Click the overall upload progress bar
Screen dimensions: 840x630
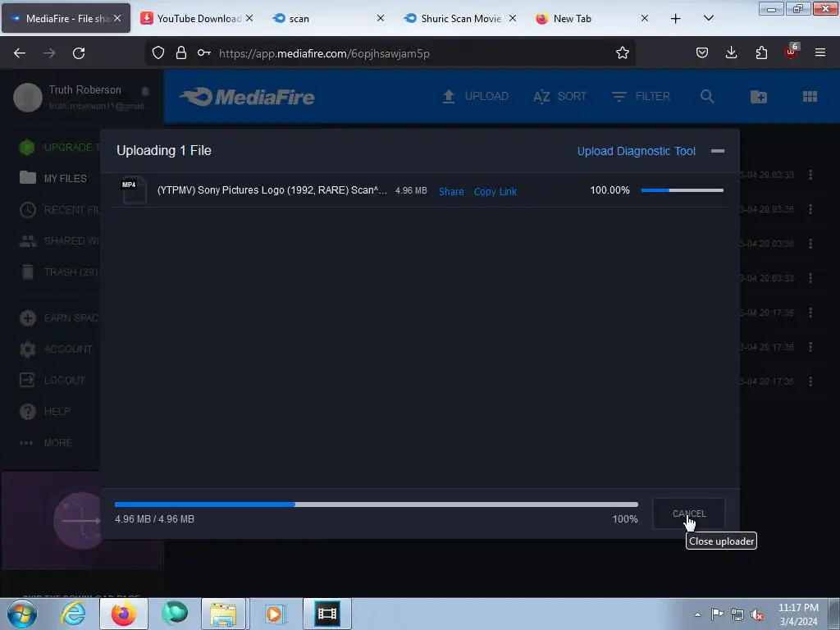[376, 504]
